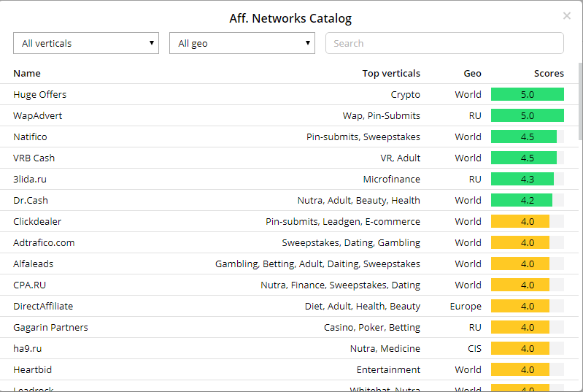Click the Top verticals column header
This screenshot has width=583, height=392.
391,73
